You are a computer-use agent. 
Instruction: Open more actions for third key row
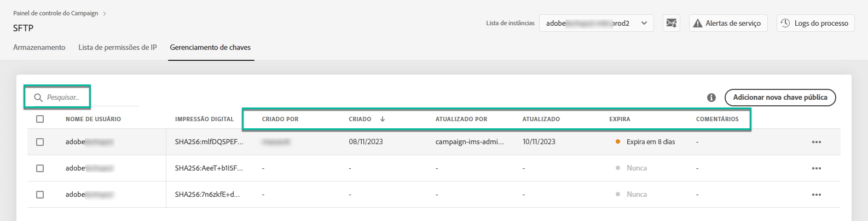coord(816,195)
